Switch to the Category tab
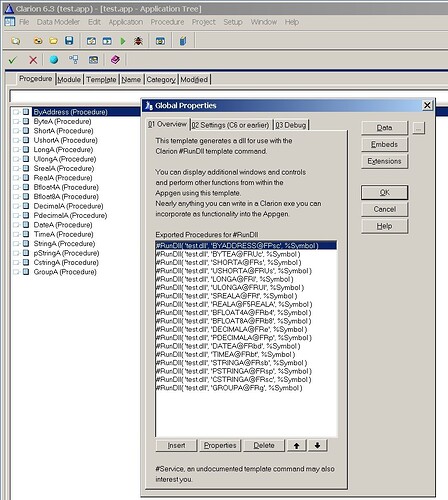The image size is (448, 500). click(161, 80)
